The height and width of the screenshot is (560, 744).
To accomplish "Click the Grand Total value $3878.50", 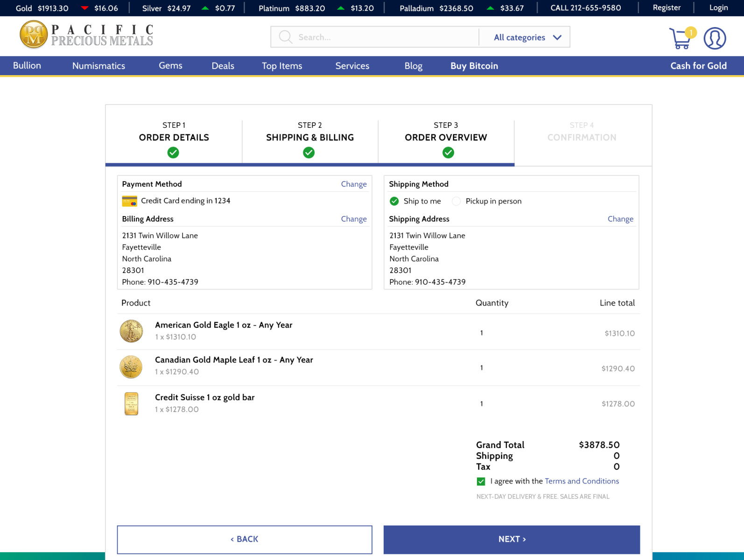I will [599, 445].
